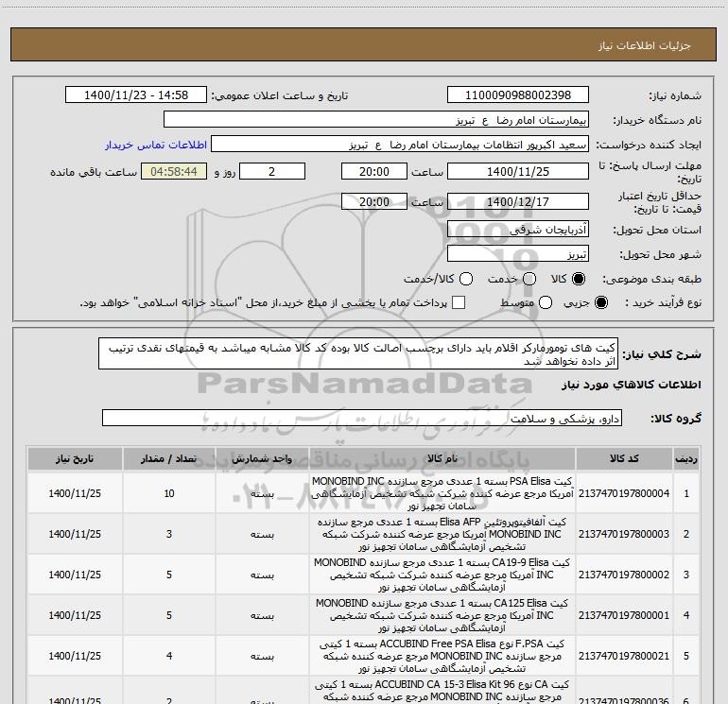The width and height of the screenshot is (728, 704).
Task: Click the CA125 Elisa kit name in row 4
Action: pyautogui.click(x=442, y=615)
